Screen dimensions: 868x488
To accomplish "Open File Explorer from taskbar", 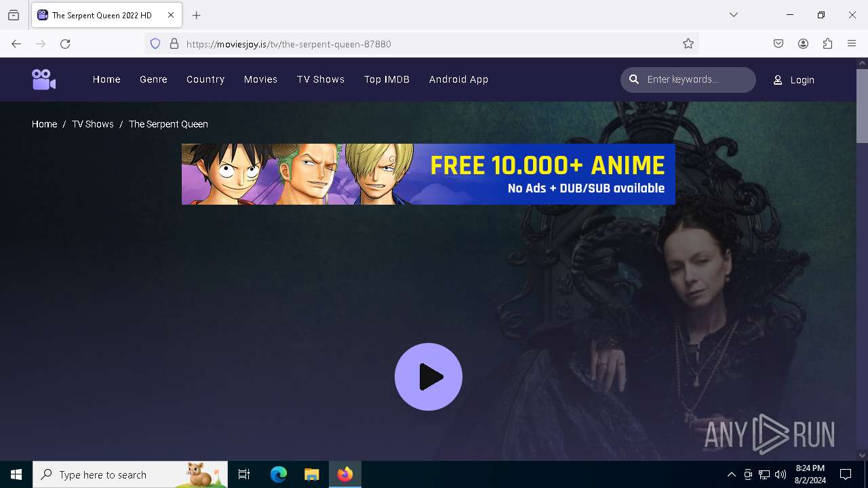I will (x=311, y=474).
